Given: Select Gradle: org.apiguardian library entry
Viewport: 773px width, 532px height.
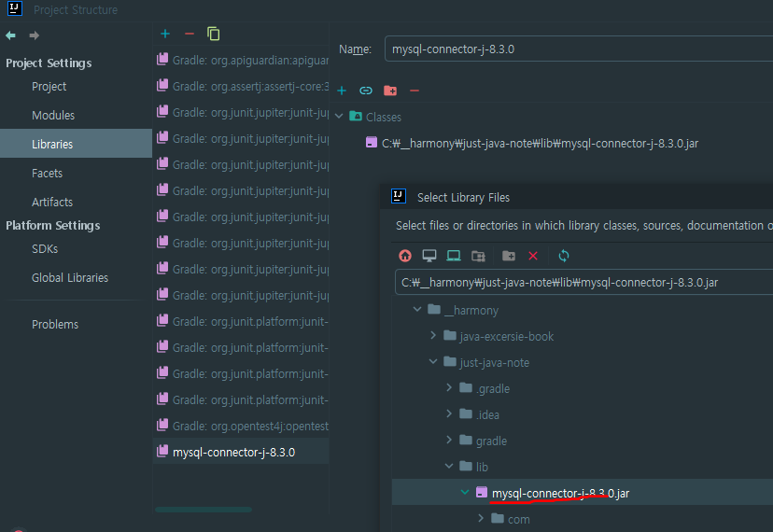Looking at the screenshot, I should pyautogui.click(x=241, y=60).
